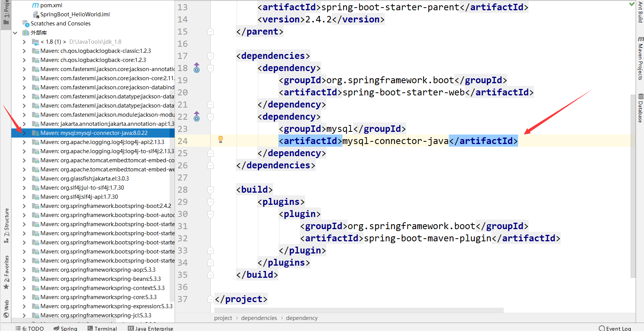
Task: Expand Maven logback-classic:1.2.3 library
Action: tap(24, 51)
